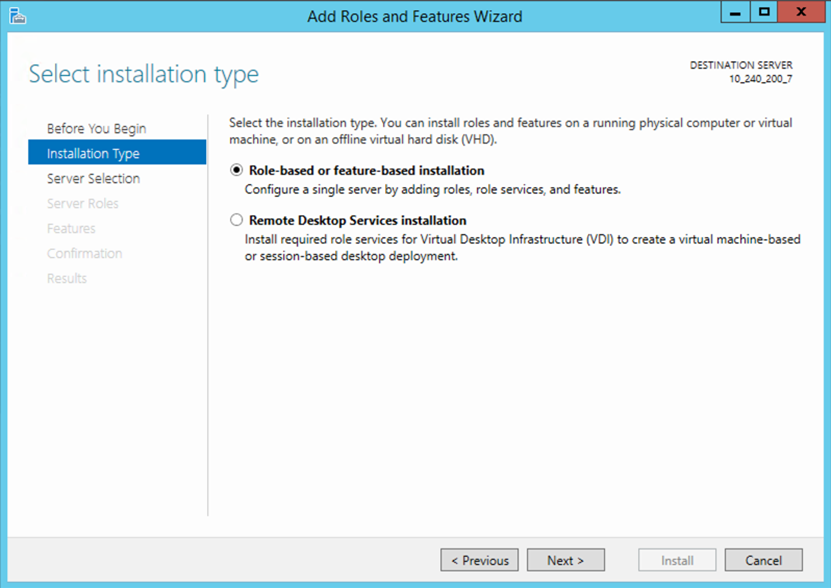Viewport: 831px width, 588px height.
Task: Maximize the wizard window
Action: (764, 12)
